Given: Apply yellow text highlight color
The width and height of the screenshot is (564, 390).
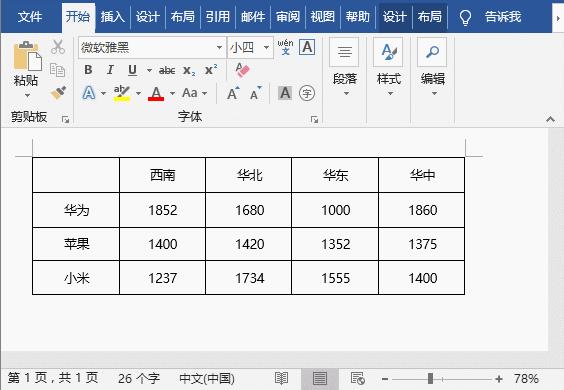Looking at the screenshot, I should pyautogui.click(x=122, y=94).
